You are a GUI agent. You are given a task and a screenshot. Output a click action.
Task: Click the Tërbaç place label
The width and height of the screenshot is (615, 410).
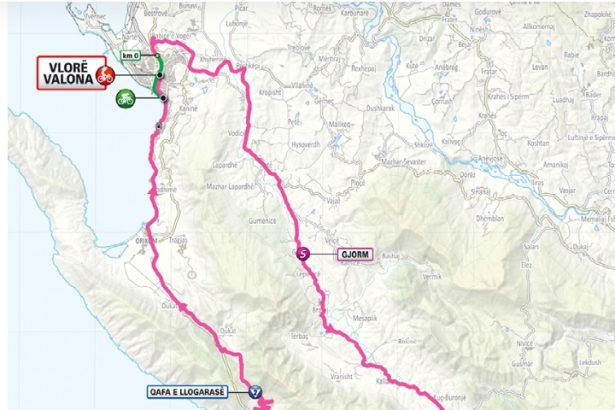pyautogui.click(x=299, y=336)
